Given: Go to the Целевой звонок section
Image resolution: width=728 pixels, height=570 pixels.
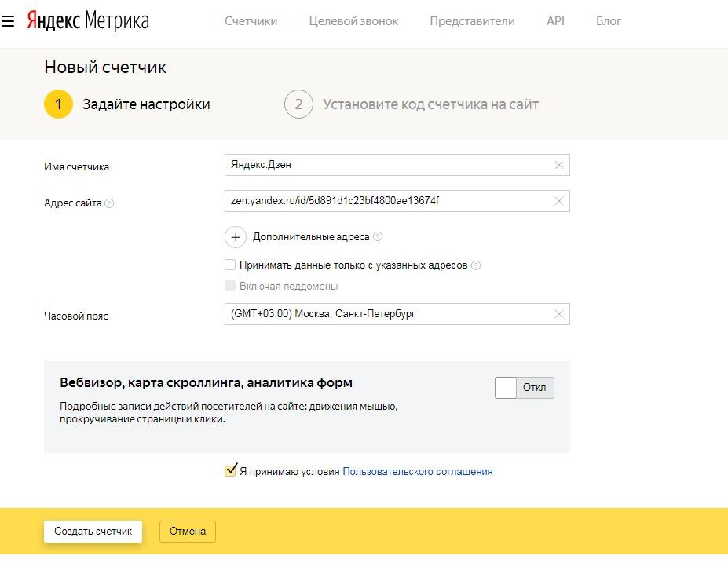Looking at the screenshot, I should tap(353, 21).
